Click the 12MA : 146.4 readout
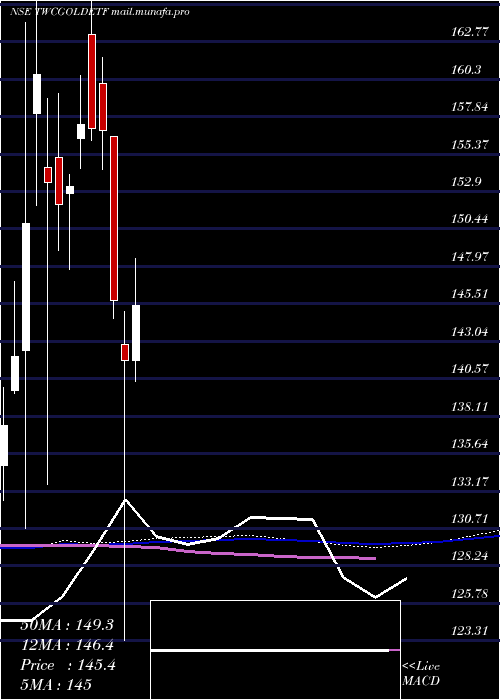This screenshot has width=500, height=700. coord(67,645)
